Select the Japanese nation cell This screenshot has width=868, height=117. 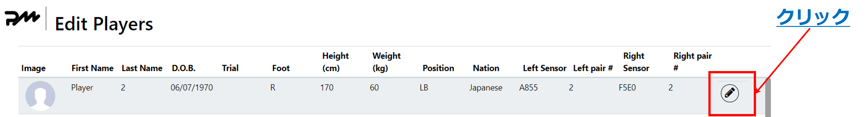(x=486, y=88)
